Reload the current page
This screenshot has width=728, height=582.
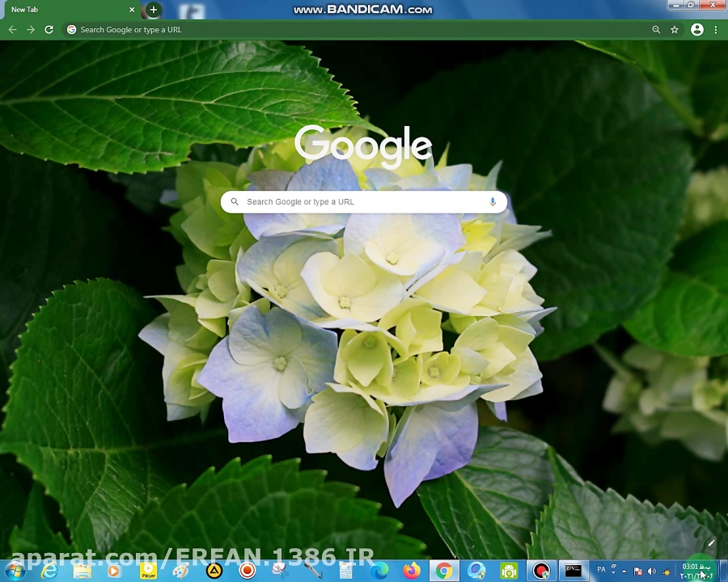click(x=49, y=30)
